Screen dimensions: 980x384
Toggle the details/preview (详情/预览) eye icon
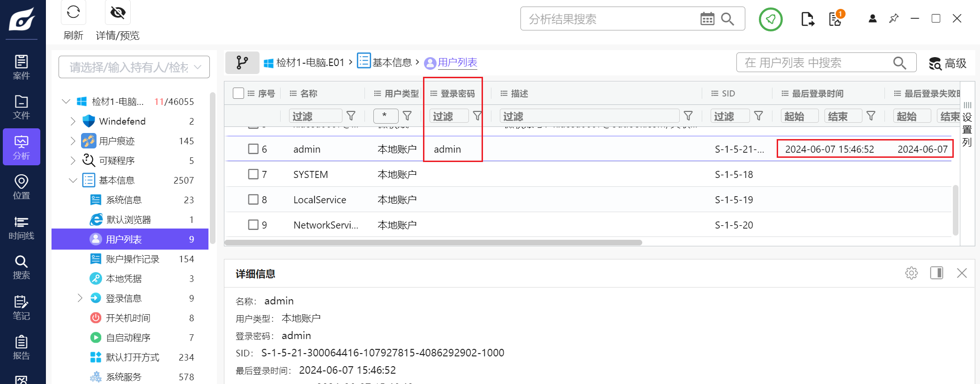pos(118,13)
